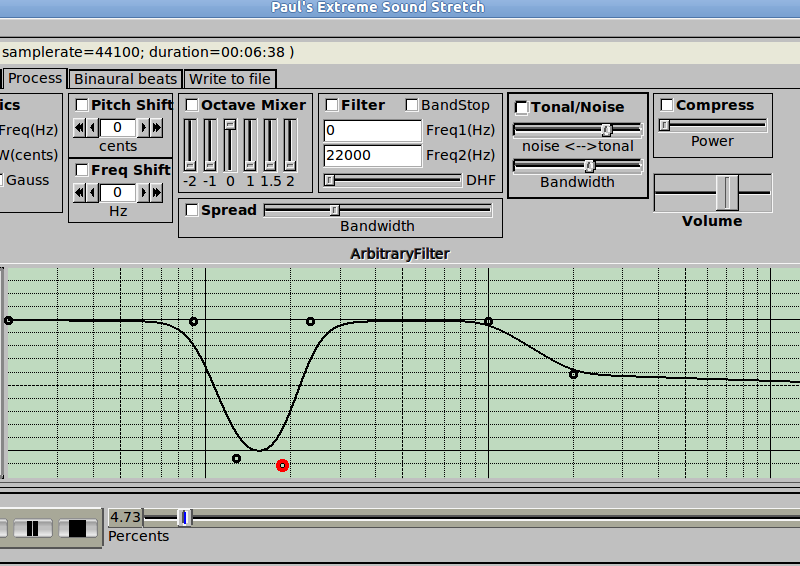Switch to the Binaural beats tab
The image size is (800, 566).
[125, 79]
